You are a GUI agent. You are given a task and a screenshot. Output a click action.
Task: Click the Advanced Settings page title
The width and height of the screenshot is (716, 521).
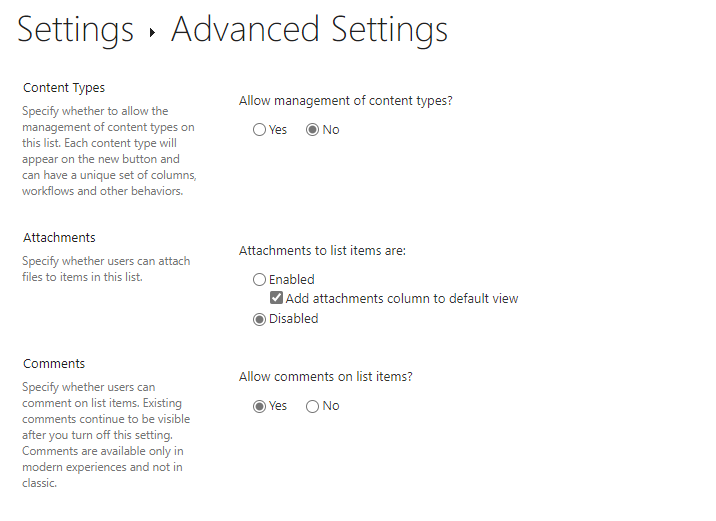click(x=310, y=30)
